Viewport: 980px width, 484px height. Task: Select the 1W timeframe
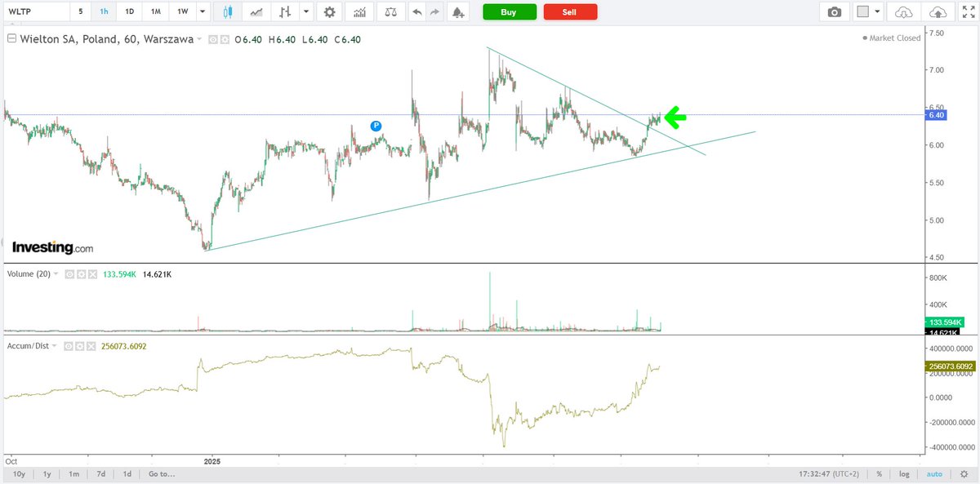coord(183,12)
